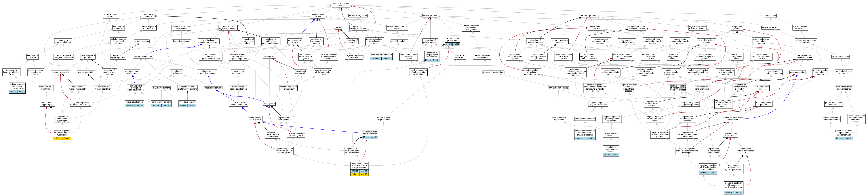Image resolution: width=868 pixels, height=196 pixels.
Task: Click the 'striated muscle hypertrophy' node
Action: (x=46, y=88)
